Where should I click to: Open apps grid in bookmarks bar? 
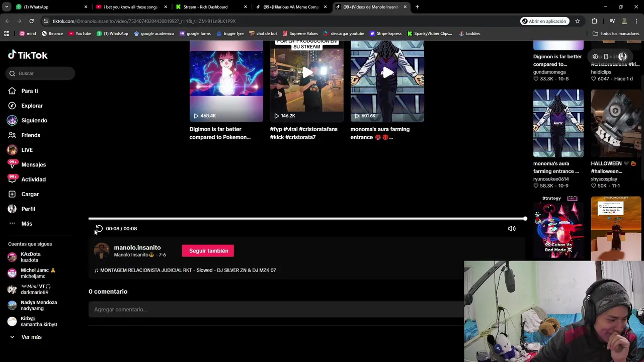(x=7, y=34)
